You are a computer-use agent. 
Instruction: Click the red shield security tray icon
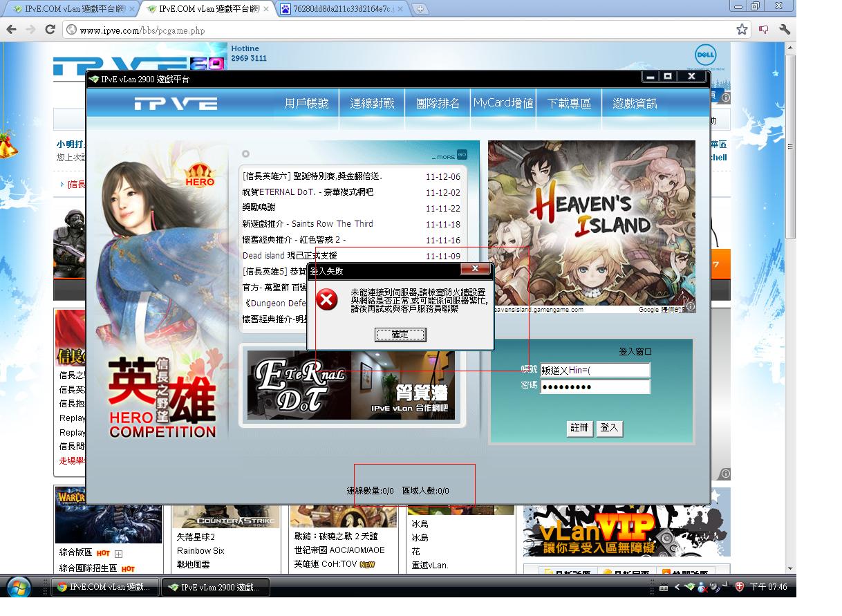click(739, 587)
